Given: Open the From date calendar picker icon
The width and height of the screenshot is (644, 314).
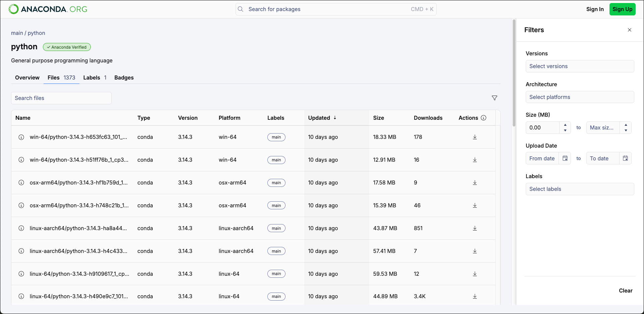Looking at the screenshot, I should pos(565,158).
